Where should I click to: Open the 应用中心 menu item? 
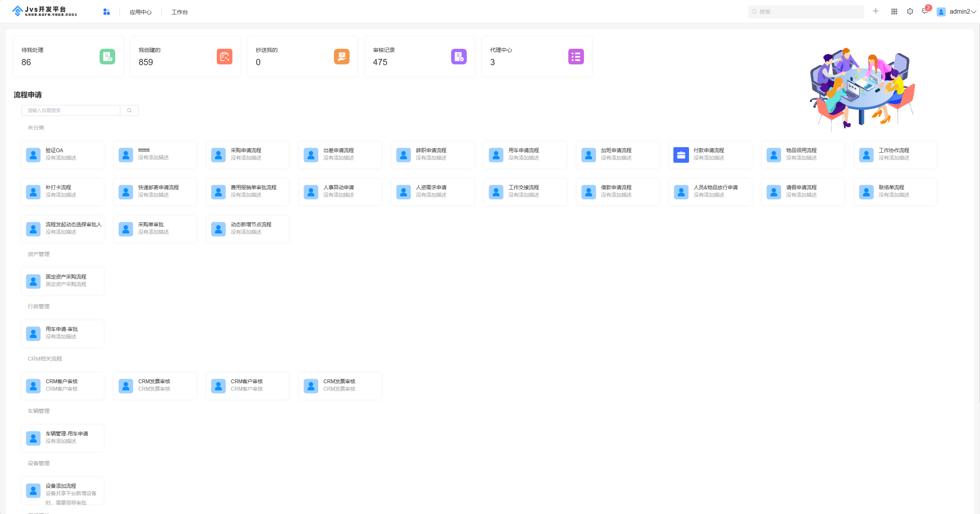pos(141,12)
